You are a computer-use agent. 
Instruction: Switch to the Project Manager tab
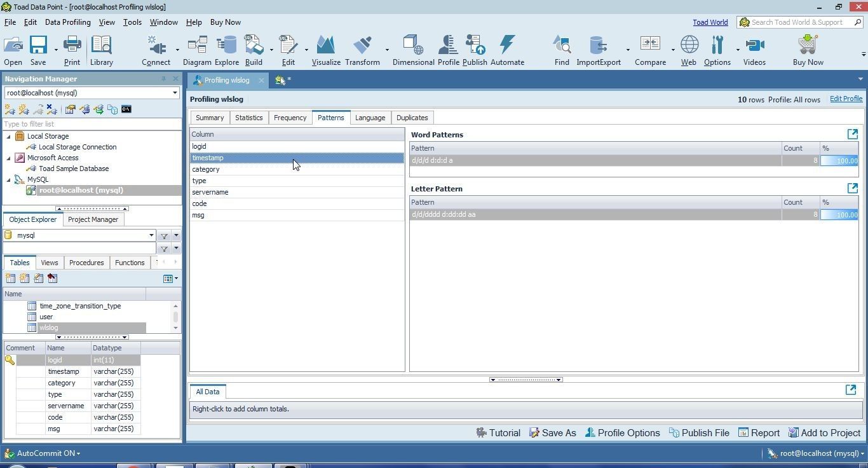coord(93,219)
